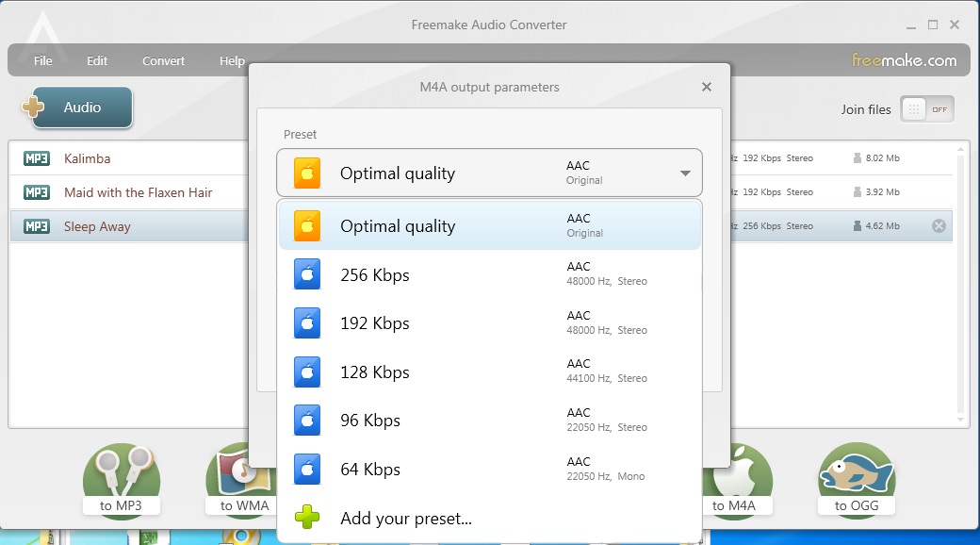The width and height of the screenshot is (980, 545).
Task: Click the blue Apple icon beside 256 Kbps
Action: 307,274
